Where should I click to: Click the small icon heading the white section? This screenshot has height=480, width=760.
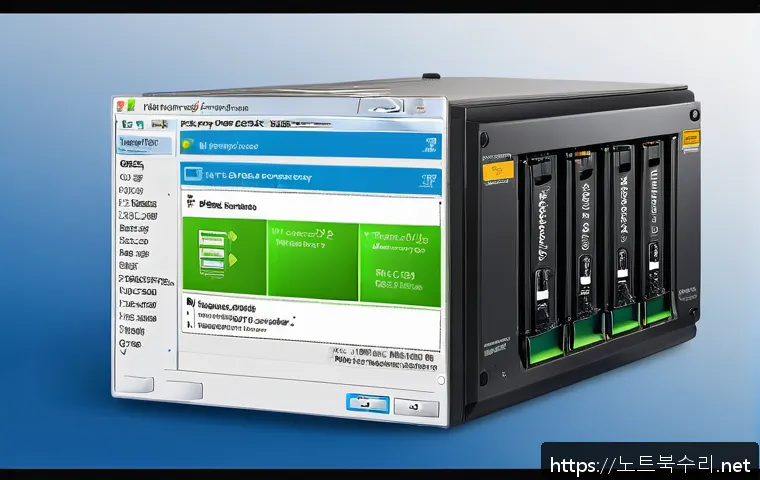191,203
